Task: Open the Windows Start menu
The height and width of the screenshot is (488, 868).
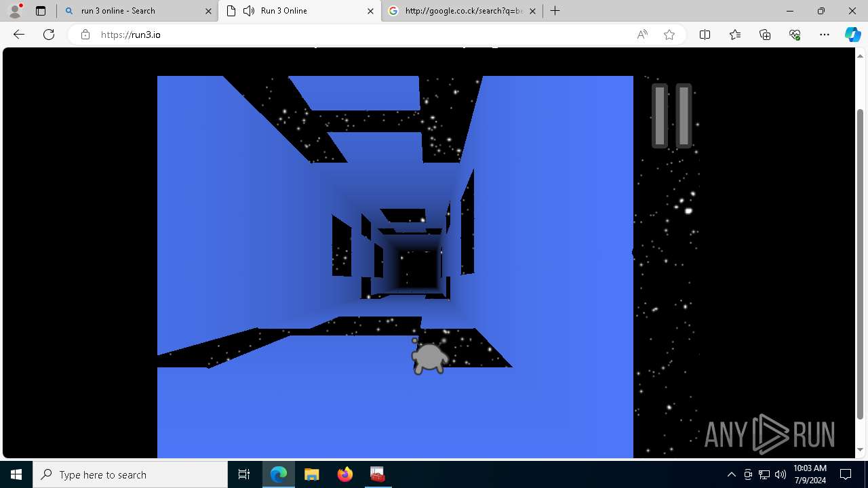Action: coord(16,474)
